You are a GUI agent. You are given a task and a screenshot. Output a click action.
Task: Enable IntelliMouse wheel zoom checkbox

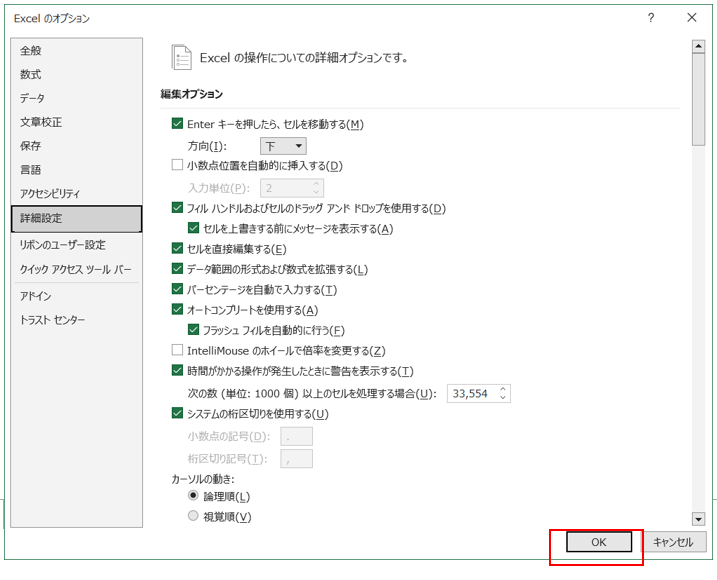tap(178, 351)
